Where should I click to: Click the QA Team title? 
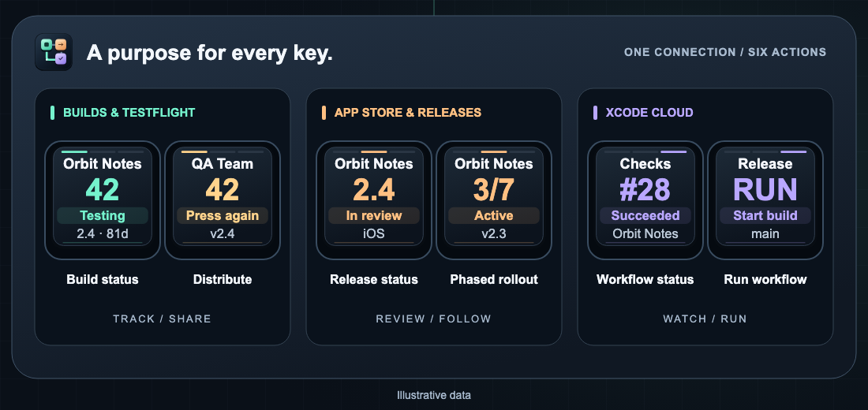click(x=223, y=164)
